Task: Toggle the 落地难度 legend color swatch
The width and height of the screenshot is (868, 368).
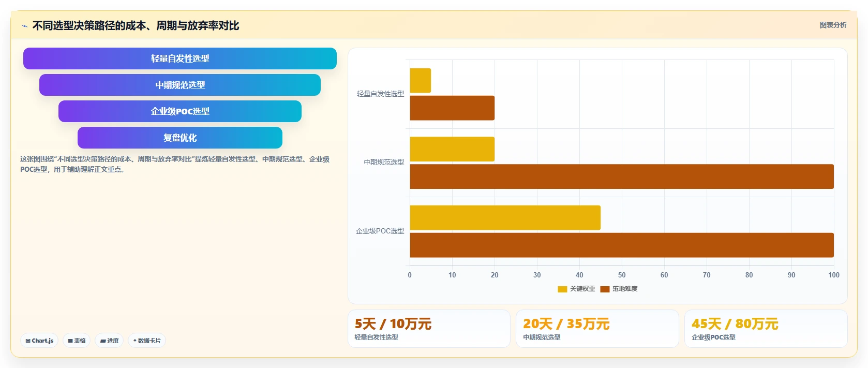Action: coord(605,289)
